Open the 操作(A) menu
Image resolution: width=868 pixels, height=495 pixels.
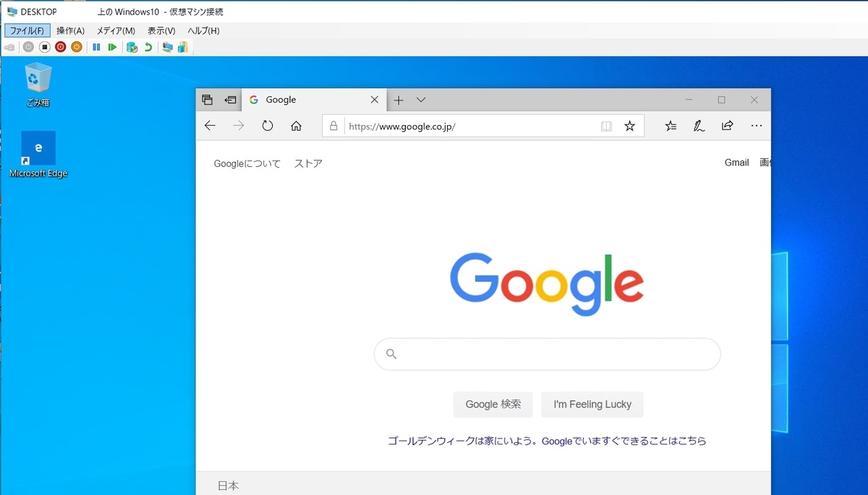coord(70,30)
